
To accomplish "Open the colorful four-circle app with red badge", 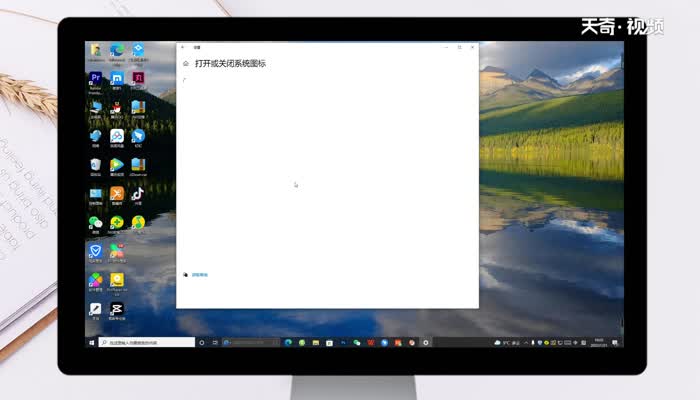I will tap(117, 253).
